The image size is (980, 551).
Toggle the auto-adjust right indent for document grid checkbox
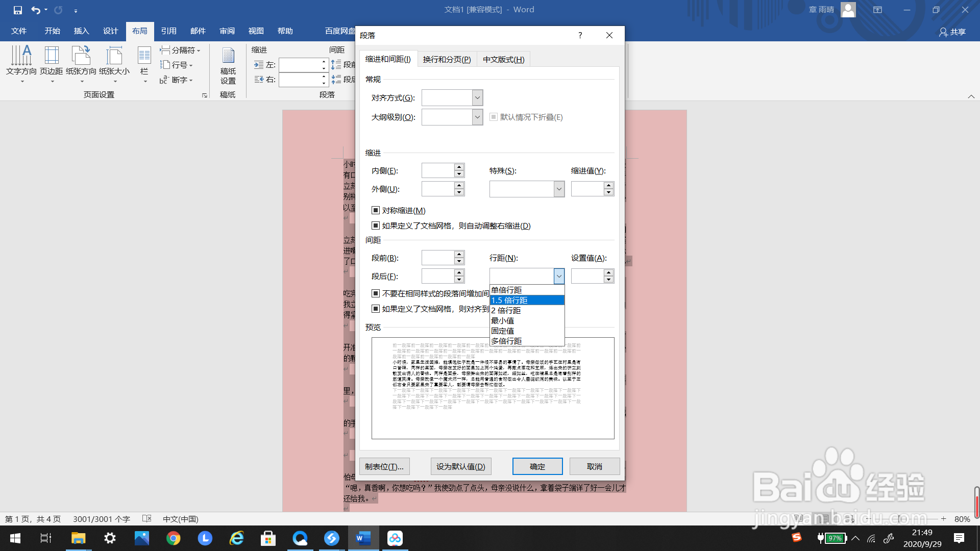[x=376, y=226]
